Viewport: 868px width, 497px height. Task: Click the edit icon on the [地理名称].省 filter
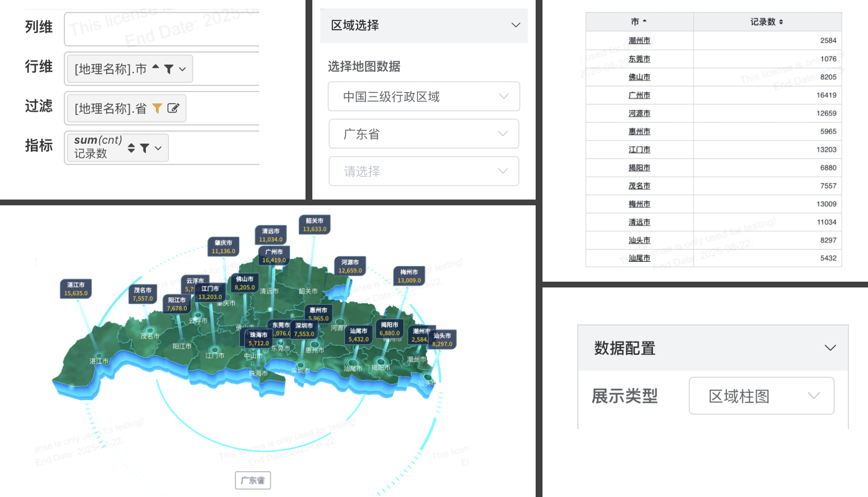point(173,108)
